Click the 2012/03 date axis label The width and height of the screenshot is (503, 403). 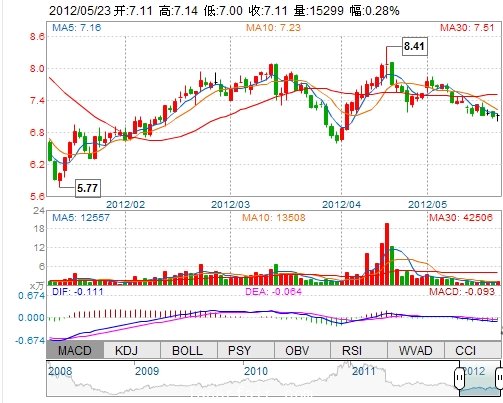click(x=230, y=204)
